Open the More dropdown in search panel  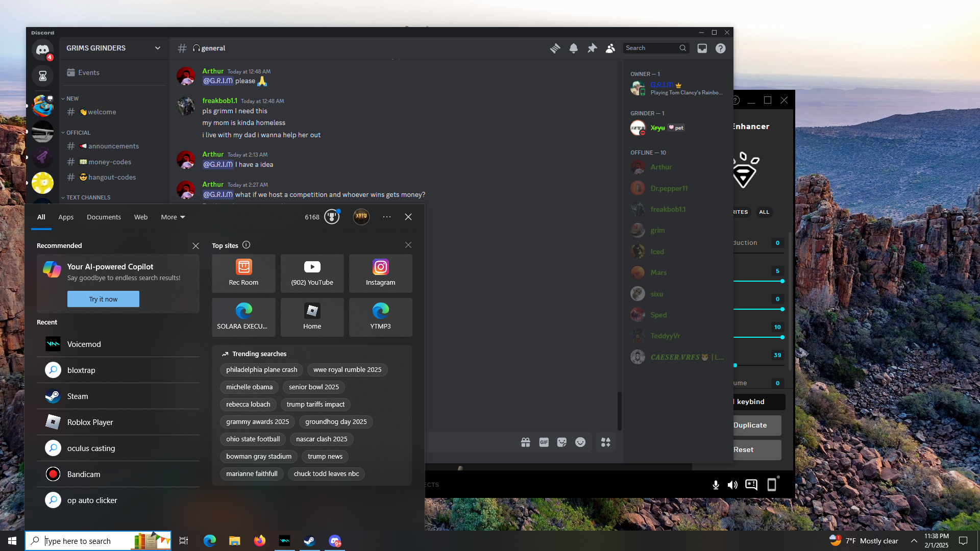pyautogui.click(x=173, y=217)
